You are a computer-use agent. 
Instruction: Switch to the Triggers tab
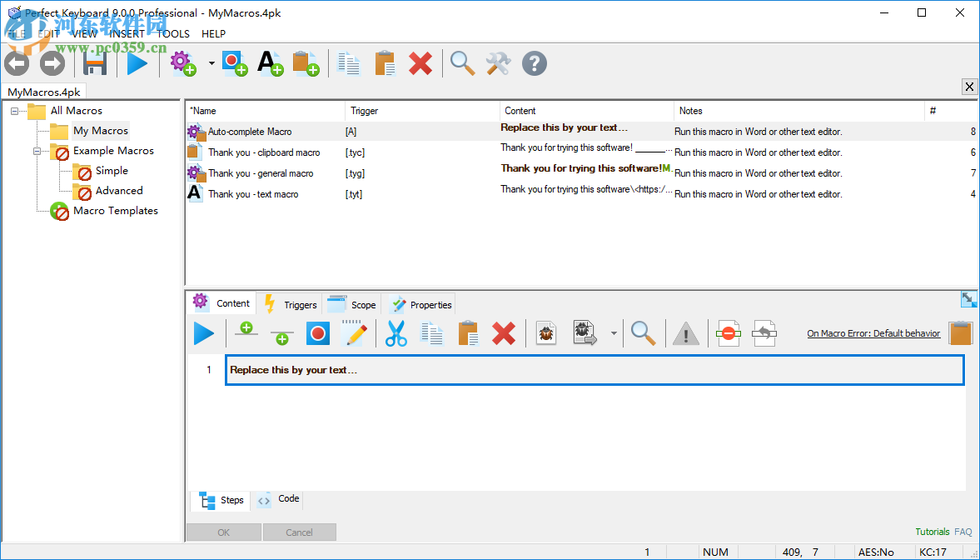(290, 303)
